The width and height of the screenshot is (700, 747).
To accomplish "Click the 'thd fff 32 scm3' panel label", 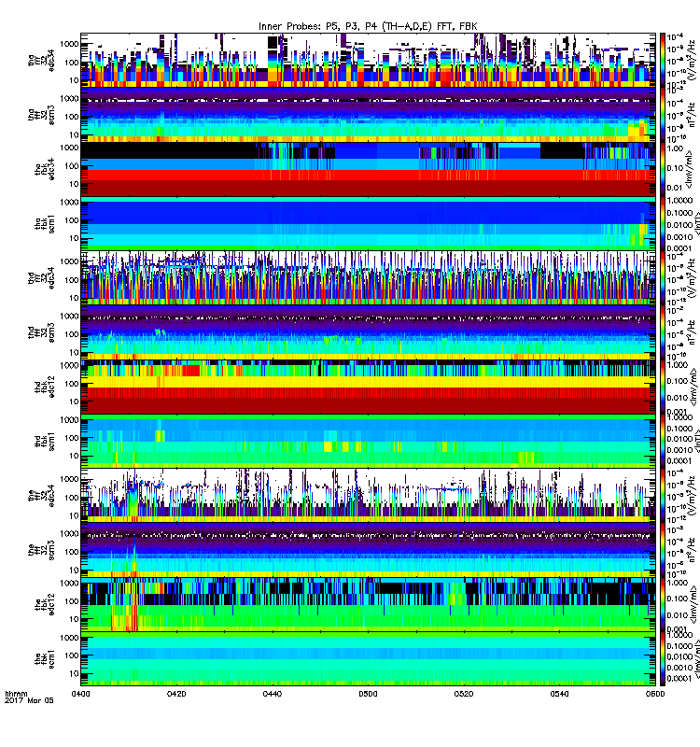I will tap(41, 332).
